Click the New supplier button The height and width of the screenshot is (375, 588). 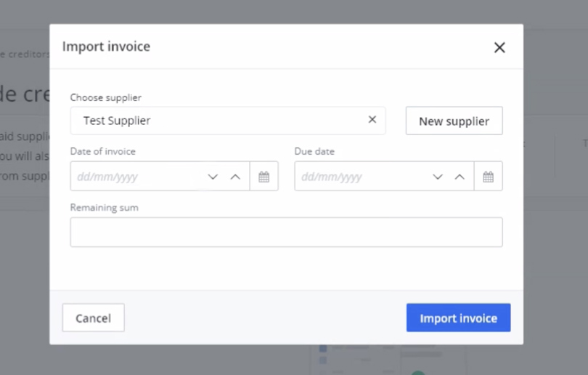pos(454,121)
